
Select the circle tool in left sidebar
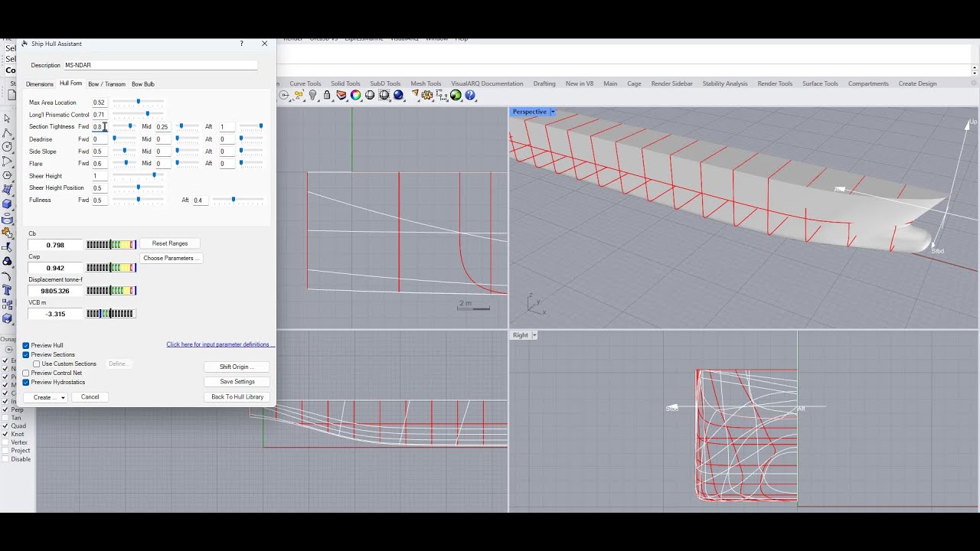pyautogui.click(x=7, y=146)
